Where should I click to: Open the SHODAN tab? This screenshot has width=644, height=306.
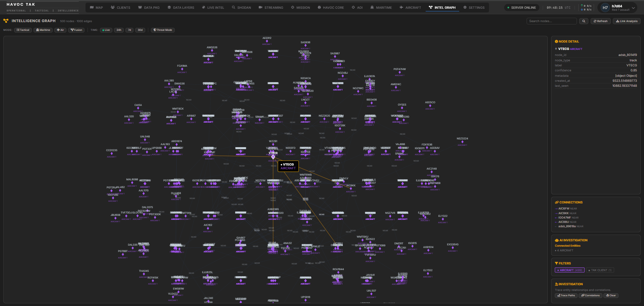point(241,7)
